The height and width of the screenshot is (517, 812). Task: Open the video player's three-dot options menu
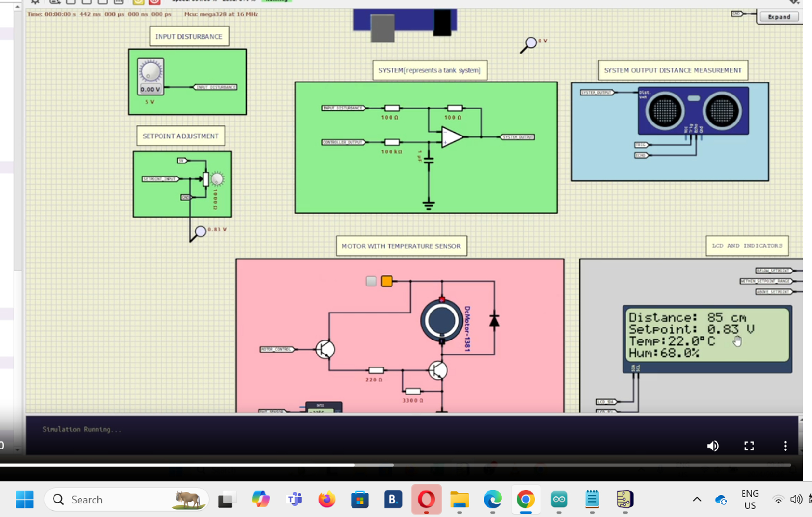click(x=785, y=446)
